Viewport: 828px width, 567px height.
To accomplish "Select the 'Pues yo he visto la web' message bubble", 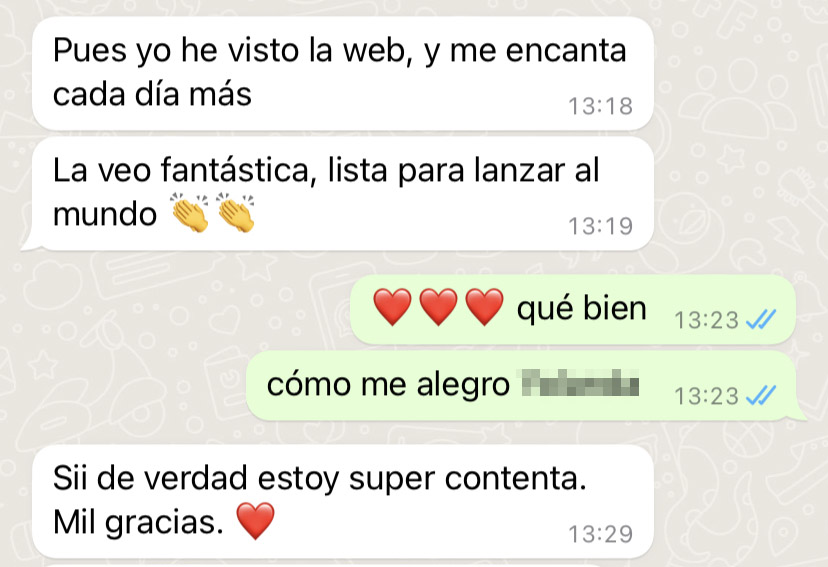I will point(343,73).
